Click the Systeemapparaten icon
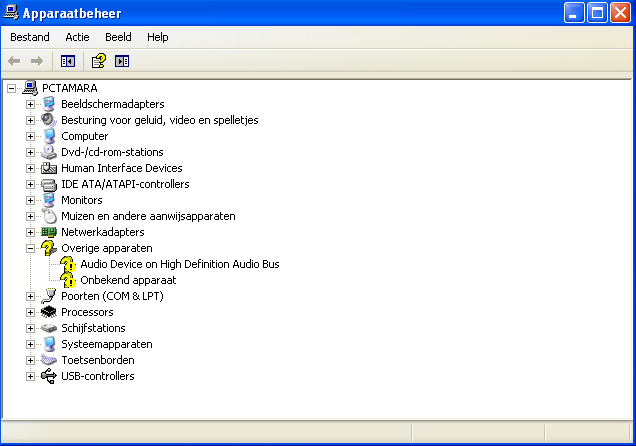This screenshot has height=446, width=636. 49,344
